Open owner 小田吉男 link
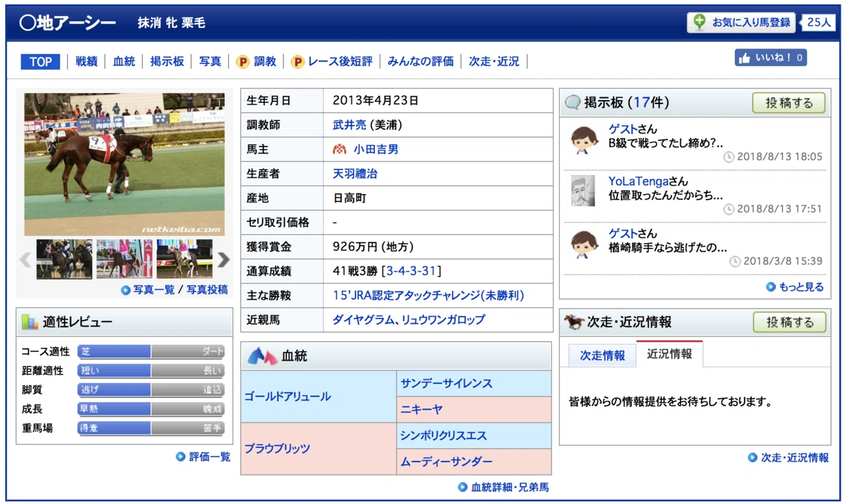This screenshot has height=504, width=848. [x=376, y=150]
